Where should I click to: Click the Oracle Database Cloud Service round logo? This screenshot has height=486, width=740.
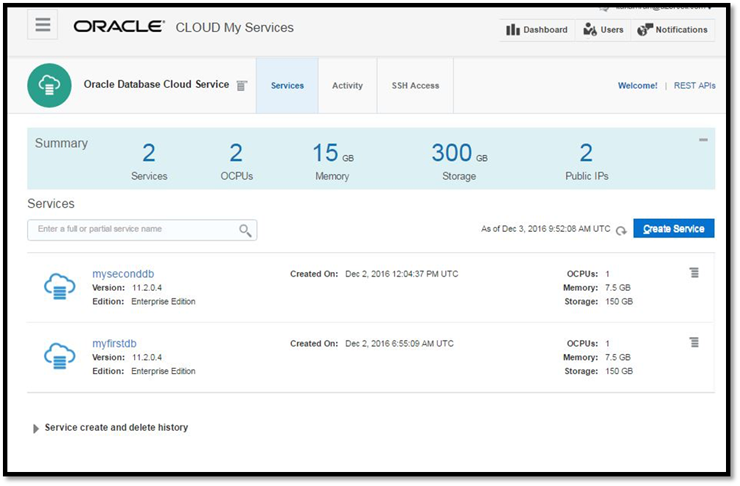50,85
